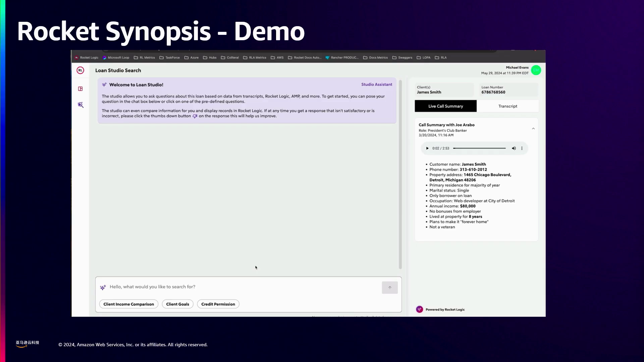Collapse the Call Summary with Joe Arabo
The width and height of the screenshot is (644, 362).
point(533,129)
